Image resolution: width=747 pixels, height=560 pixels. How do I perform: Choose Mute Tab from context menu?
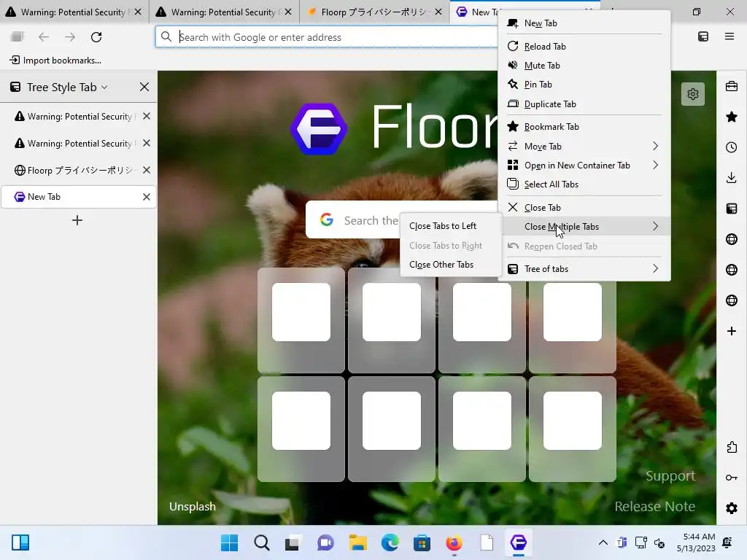(x=584, y=65)
